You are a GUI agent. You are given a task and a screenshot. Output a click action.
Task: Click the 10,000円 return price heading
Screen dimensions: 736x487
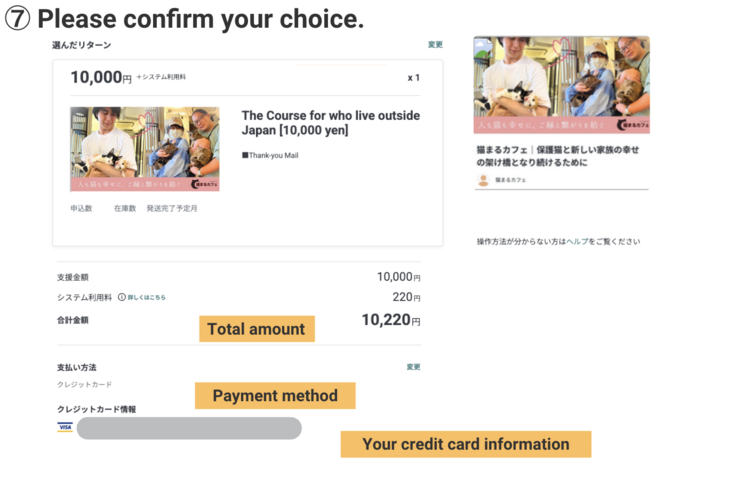(100, 78)
